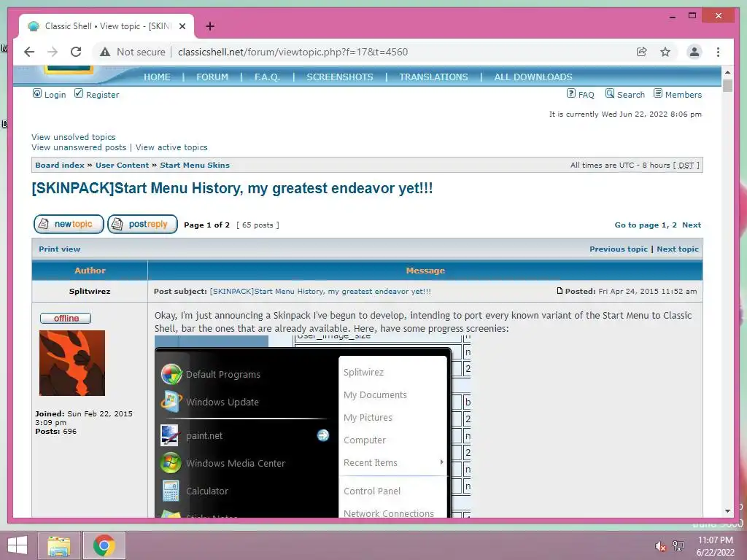This screenshot has height=560, width=747.
Task: Click the post reply button
Action: pyautogui.click(x=142, y=224)
